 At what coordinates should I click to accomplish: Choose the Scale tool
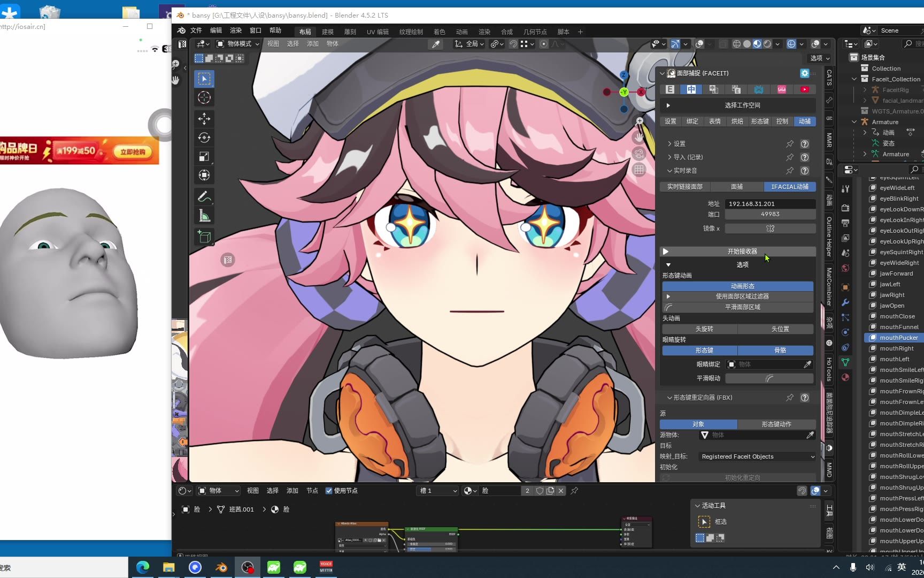(204, 156)
